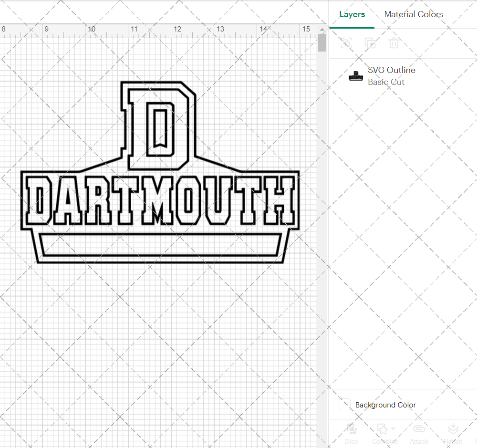Click the Delete trash icon
This screenshot has height=448, width=477.
[x=394, y=43]
